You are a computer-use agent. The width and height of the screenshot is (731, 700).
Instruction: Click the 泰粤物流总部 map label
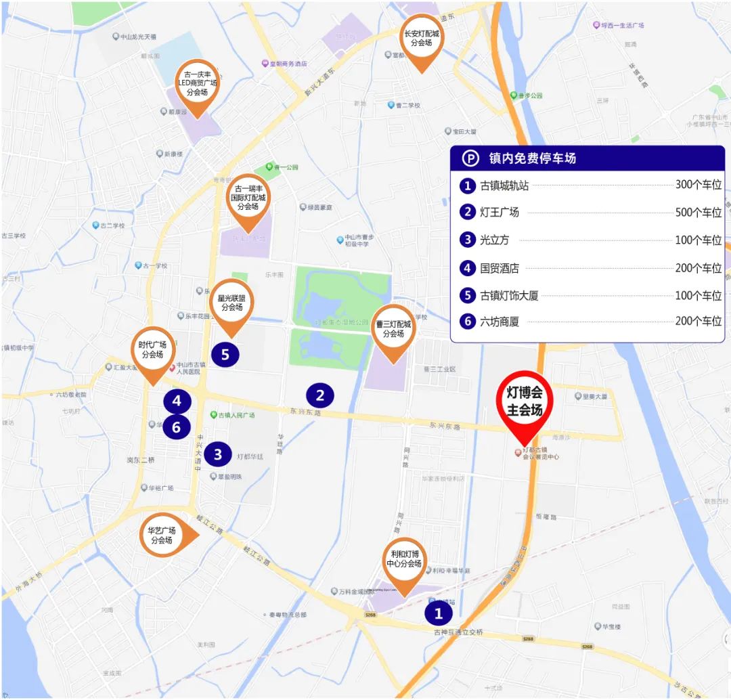(x=288, y=615)
